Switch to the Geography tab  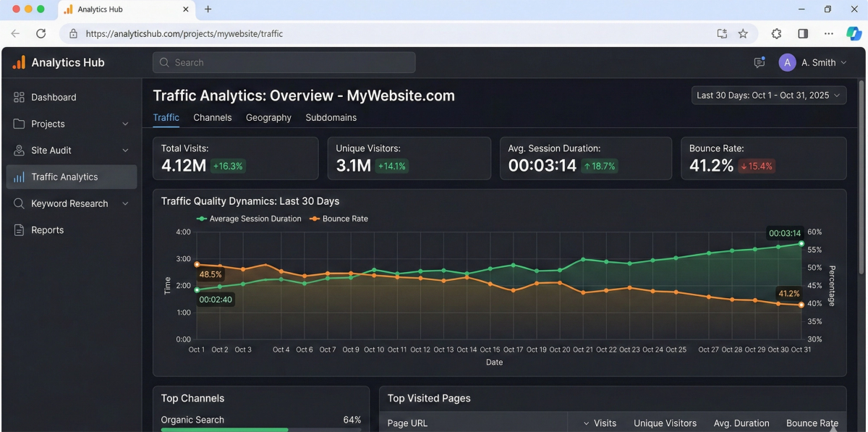tap(268, 117)
